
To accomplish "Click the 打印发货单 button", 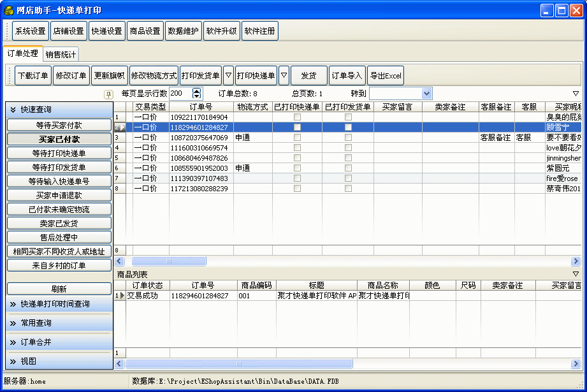I will click(x=201, y=76).
